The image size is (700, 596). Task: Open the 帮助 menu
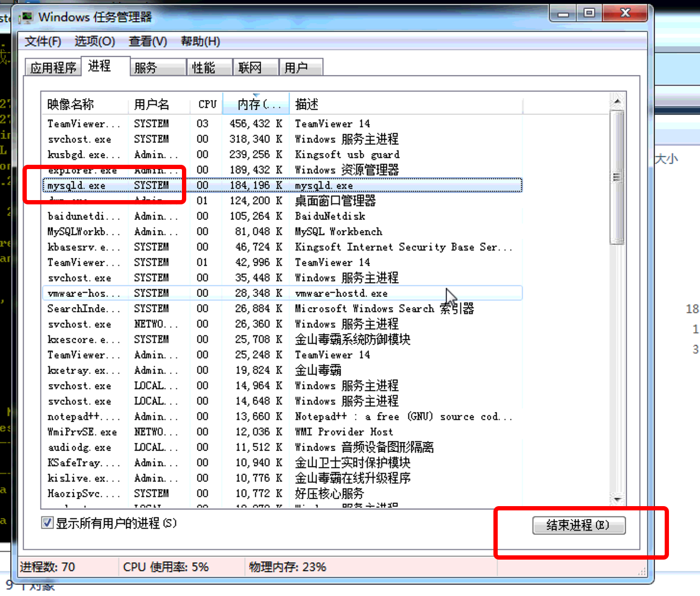[200, 41]
